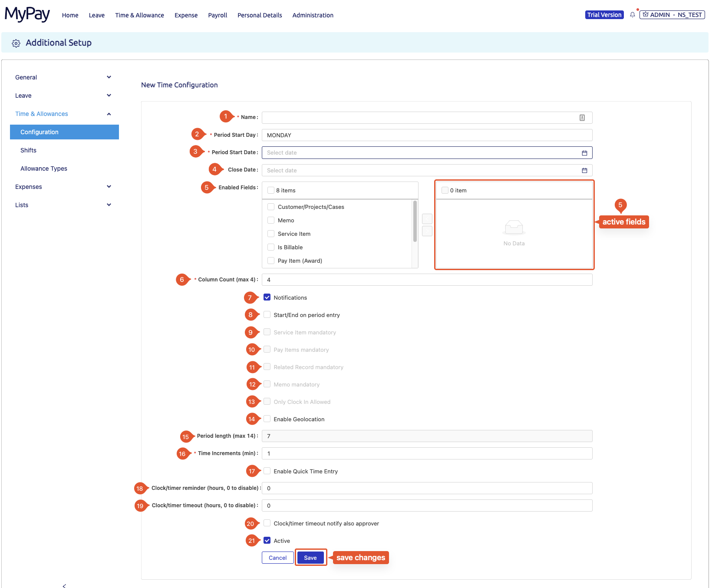Open the notifications bell
This screenshot has height=588, width=712.
point(632,14)
